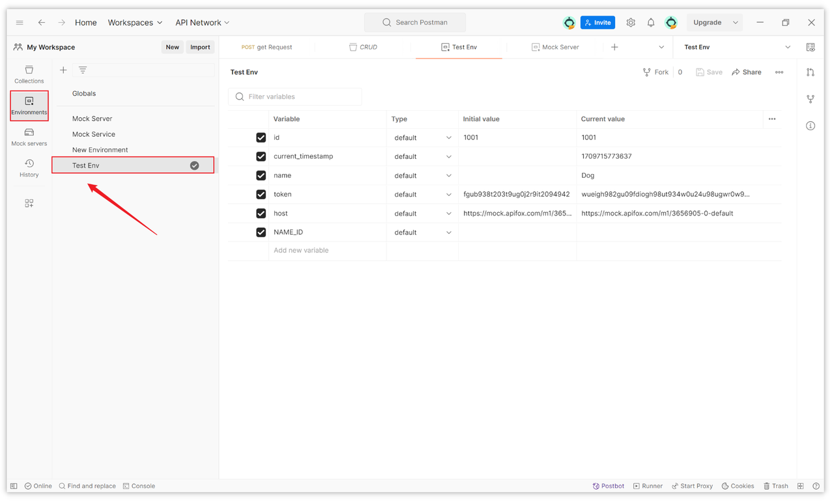This screenshot has width=834, height=504.
Task: Uncheck the token variable checkbox
Action: point(261,194)
